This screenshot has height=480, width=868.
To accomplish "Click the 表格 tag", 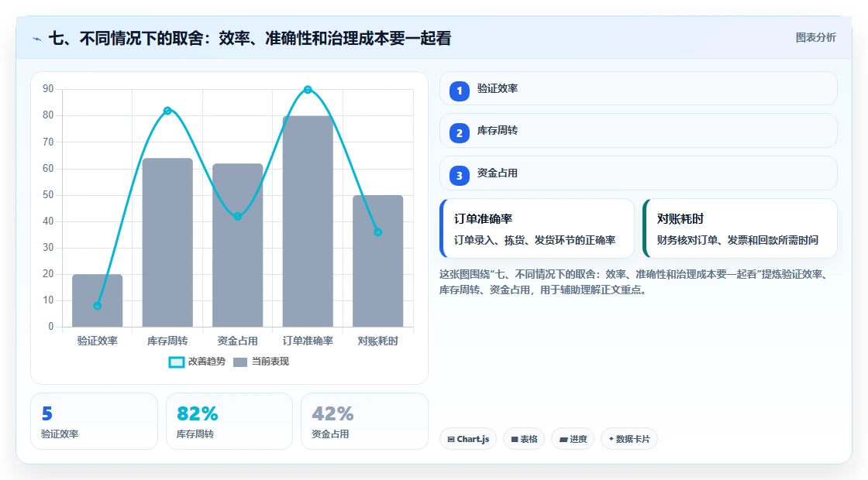I will [x=524, y=439].
